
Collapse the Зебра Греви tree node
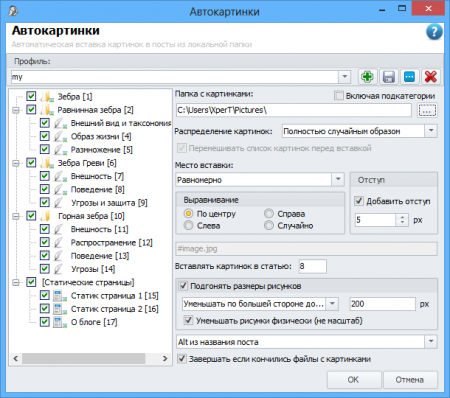coord(15,163)
